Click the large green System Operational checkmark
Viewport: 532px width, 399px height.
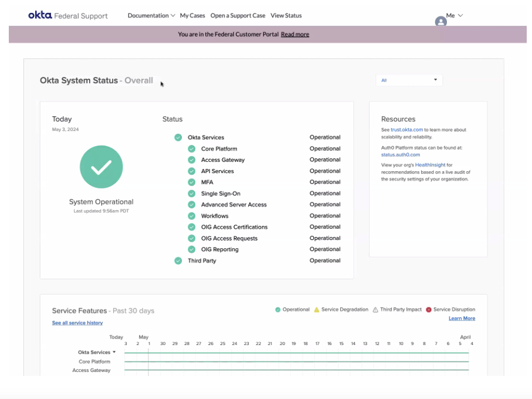101,167
